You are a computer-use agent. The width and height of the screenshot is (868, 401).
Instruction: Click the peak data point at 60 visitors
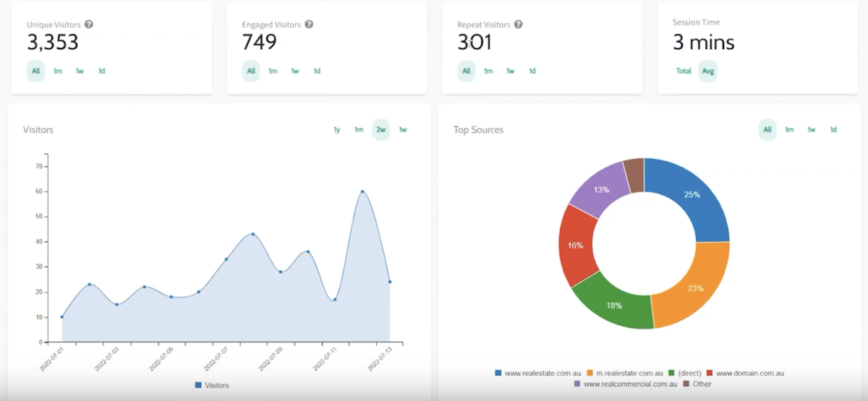coord(362,191)
